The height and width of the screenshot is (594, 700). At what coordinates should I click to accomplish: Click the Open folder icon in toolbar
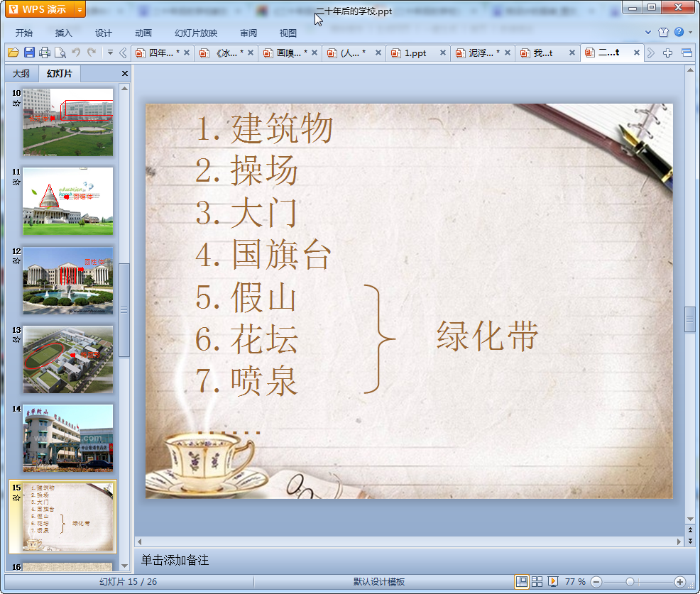pyautogui.click(x=13, y=53)
